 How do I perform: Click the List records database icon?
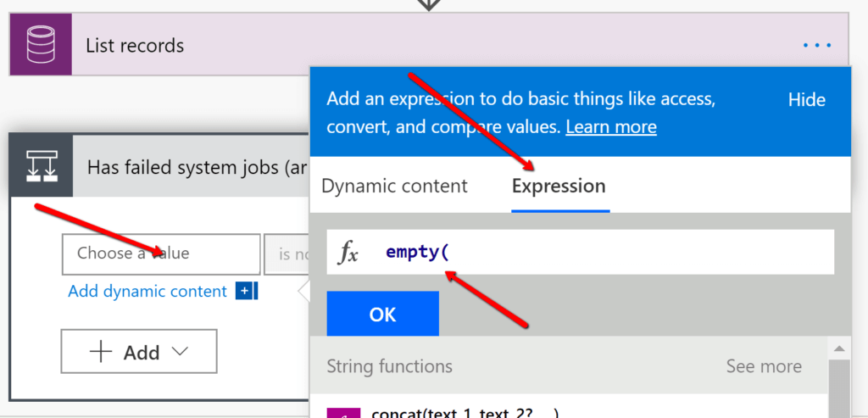click(x=41, y=45)
